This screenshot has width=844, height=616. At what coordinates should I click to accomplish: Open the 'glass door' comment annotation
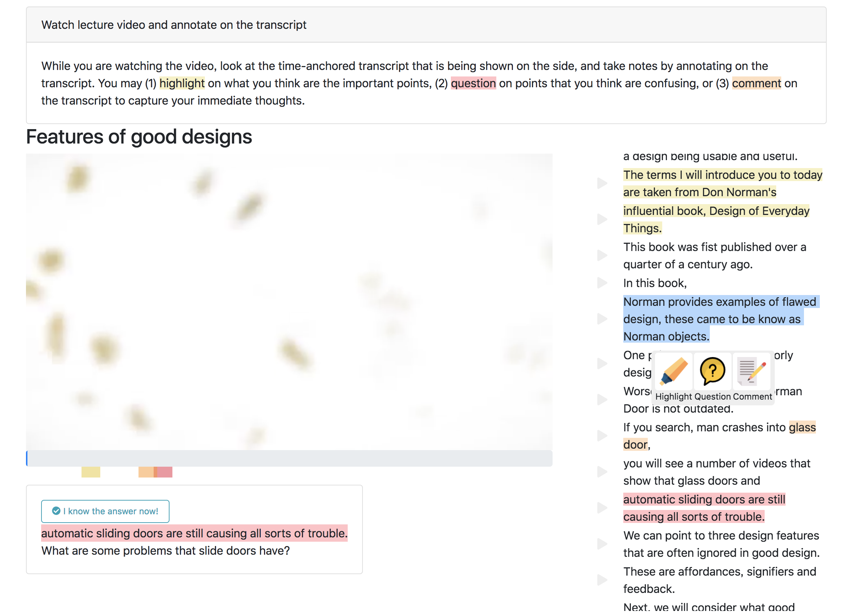tap(719, 436)
